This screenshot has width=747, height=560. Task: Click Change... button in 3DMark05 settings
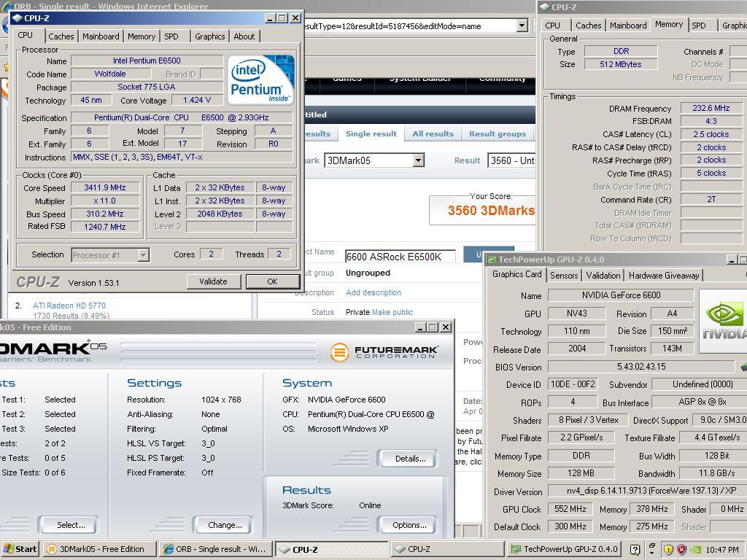point(225,525)
